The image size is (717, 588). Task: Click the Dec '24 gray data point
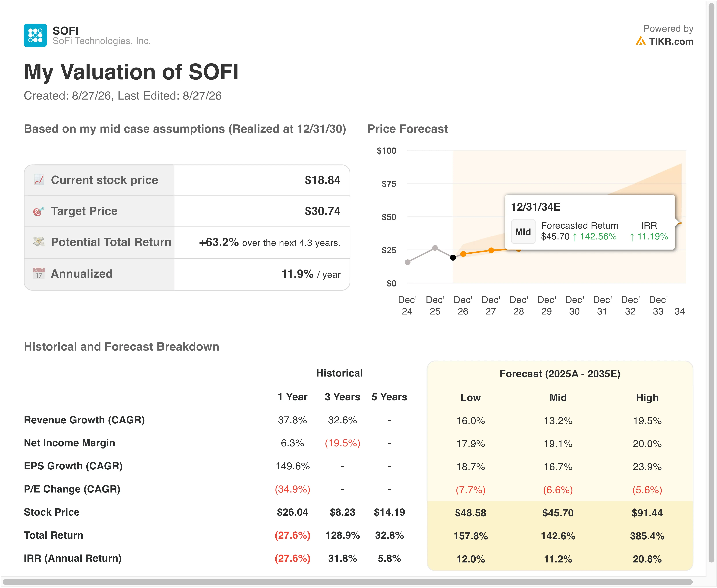pyautogui.click(x=408, y=262)
